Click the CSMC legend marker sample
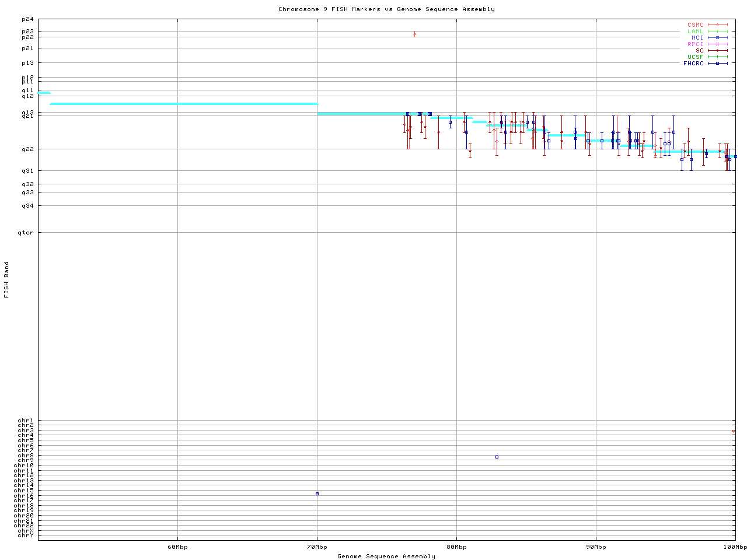Viewport: 747px width, 560px height. click(x=717, y=25)
